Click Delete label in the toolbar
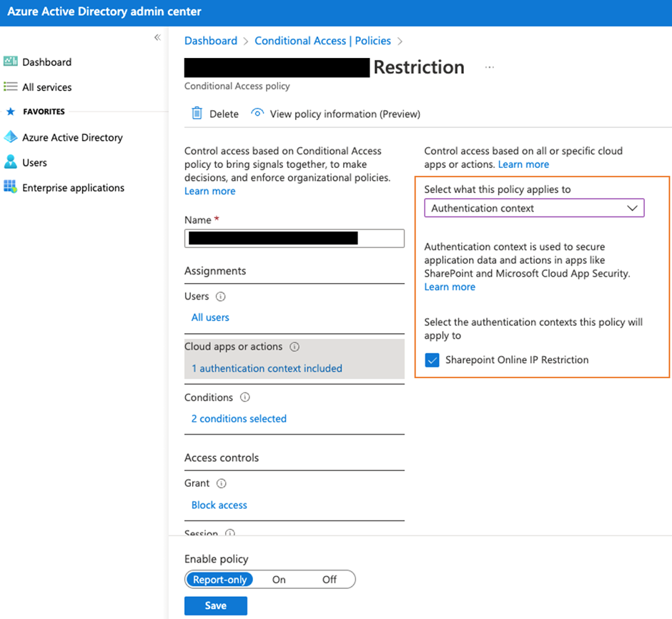672x619 pixels. pos(224,114)
